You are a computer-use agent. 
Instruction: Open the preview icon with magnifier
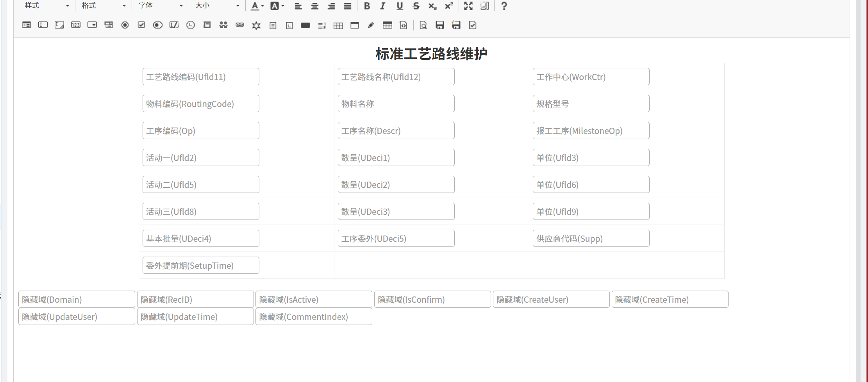(x=423, y=25)
